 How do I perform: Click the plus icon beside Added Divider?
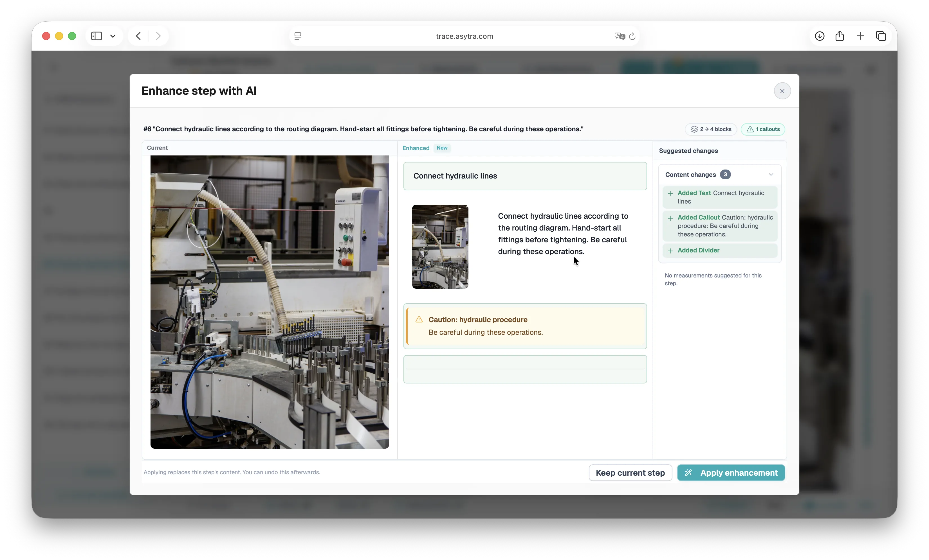[670, 250]
